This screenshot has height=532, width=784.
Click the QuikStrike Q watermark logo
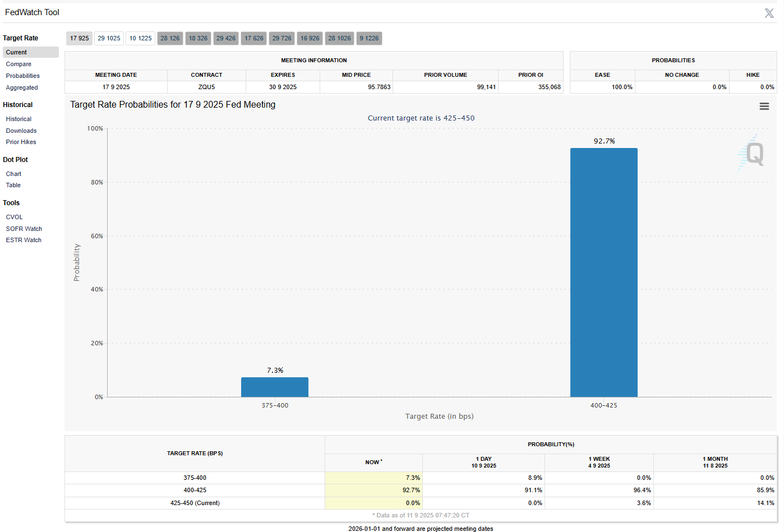pyautogui.click(x=751, y=153)
